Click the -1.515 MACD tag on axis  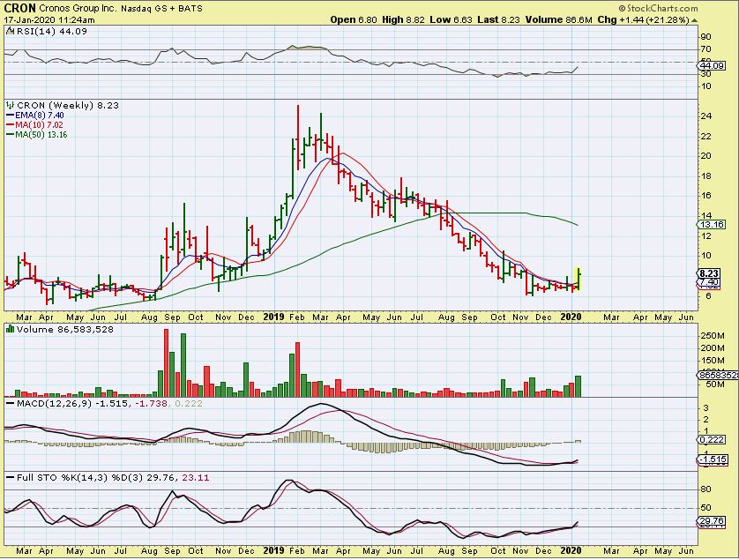coord(712,459)
